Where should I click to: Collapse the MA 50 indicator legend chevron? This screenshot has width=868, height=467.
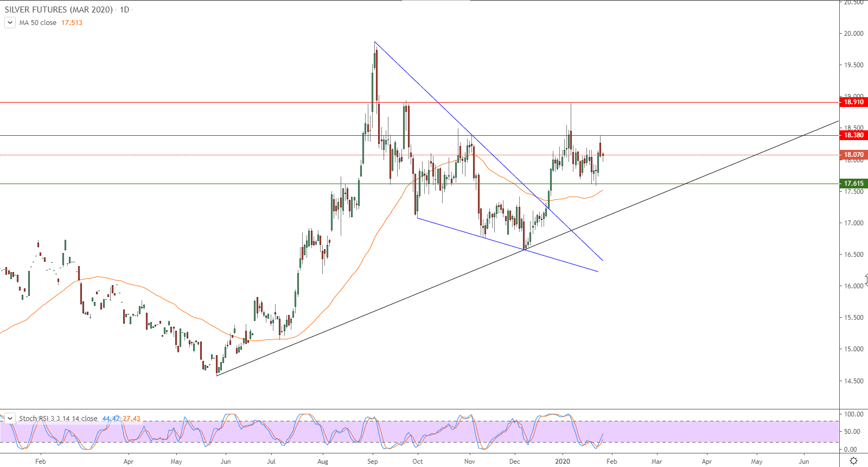[x=10, y=22]
